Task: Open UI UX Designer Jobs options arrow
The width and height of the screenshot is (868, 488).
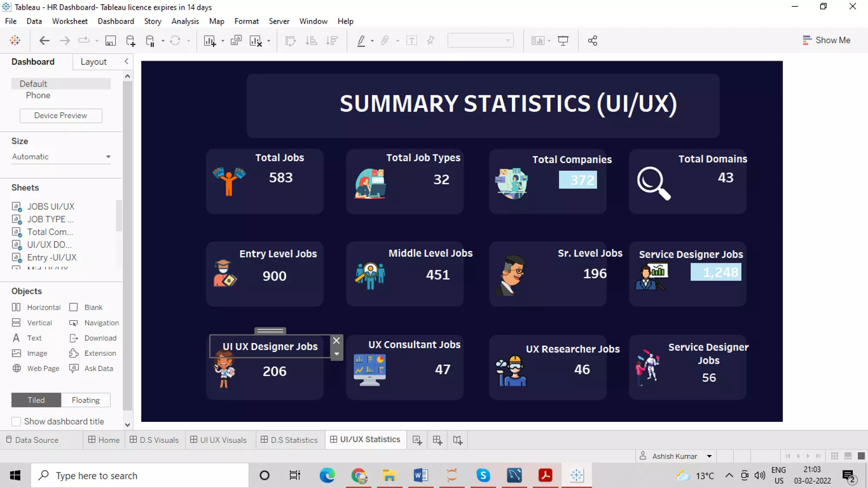Action: [x=337, y=354]
